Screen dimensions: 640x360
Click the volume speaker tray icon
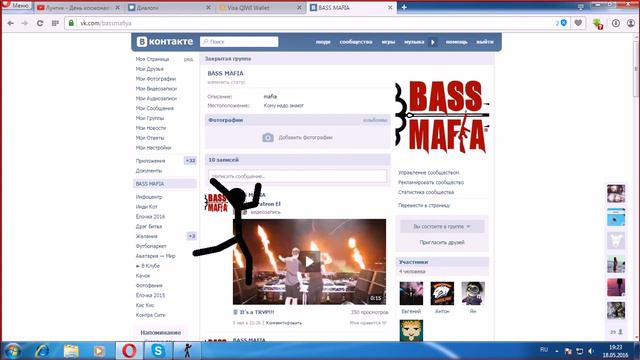pyautogui.click(x=591, y=351)
